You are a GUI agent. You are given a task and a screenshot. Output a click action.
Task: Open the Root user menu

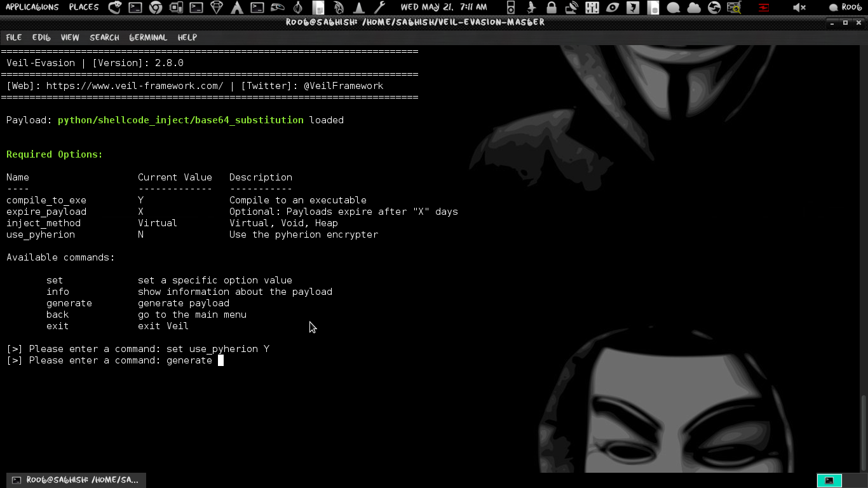click(x=846, y=8)
